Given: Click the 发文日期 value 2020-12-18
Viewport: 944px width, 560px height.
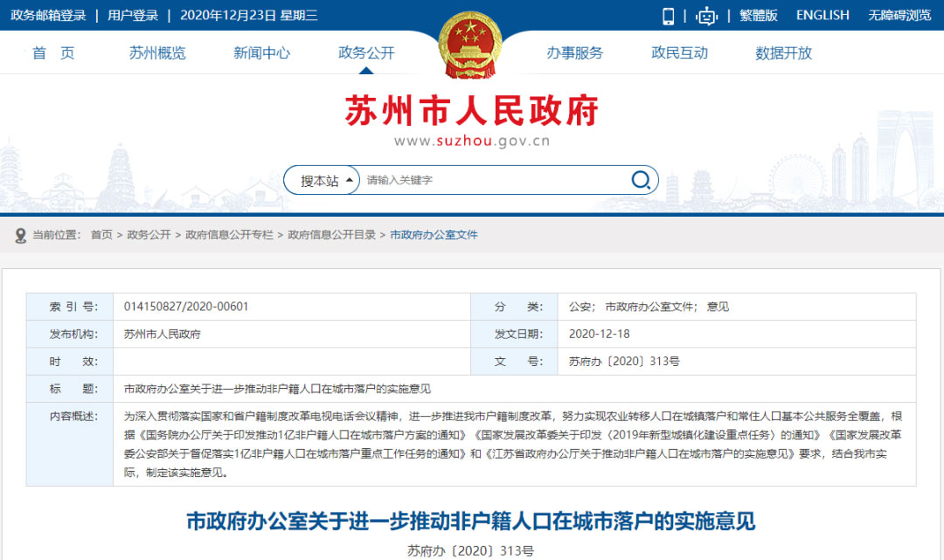Looking at the screenshot, I should coord(599,334).
